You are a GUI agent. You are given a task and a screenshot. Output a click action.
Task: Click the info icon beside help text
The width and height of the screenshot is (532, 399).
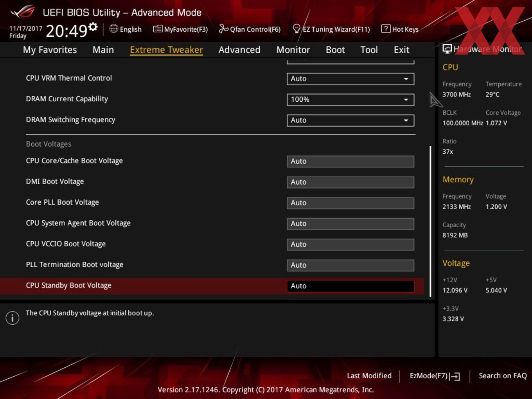pyautogui.click(x=13, y=318)
